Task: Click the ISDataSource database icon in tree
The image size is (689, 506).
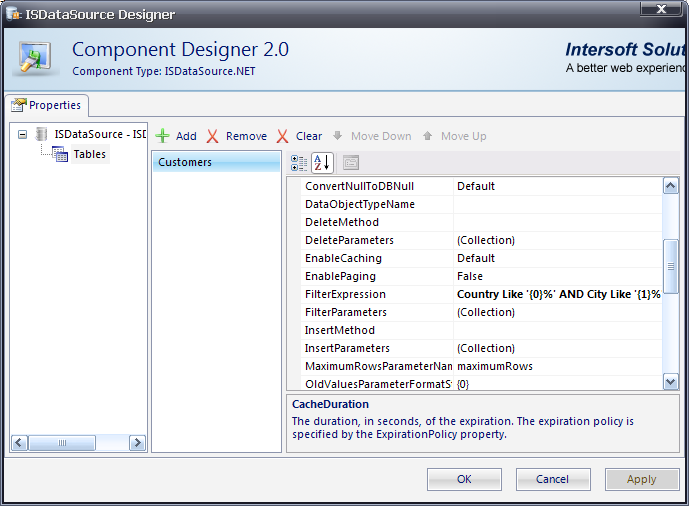Action: point(41,134)
